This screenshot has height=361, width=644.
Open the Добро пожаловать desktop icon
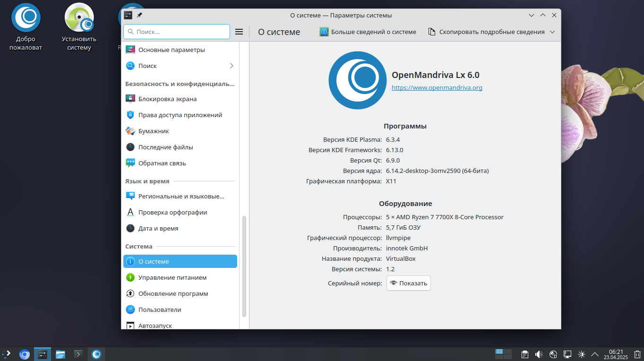(x=26, y=27)
